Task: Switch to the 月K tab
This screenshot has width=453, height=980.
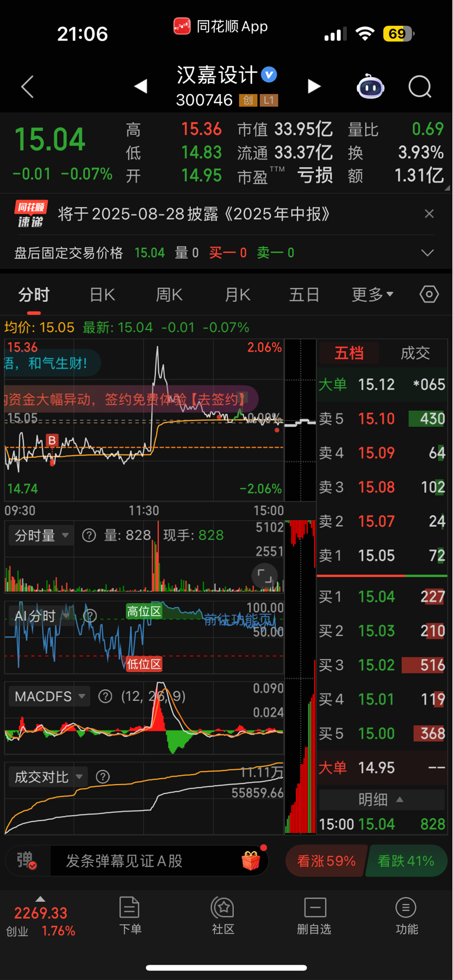Action: point(237,294)
